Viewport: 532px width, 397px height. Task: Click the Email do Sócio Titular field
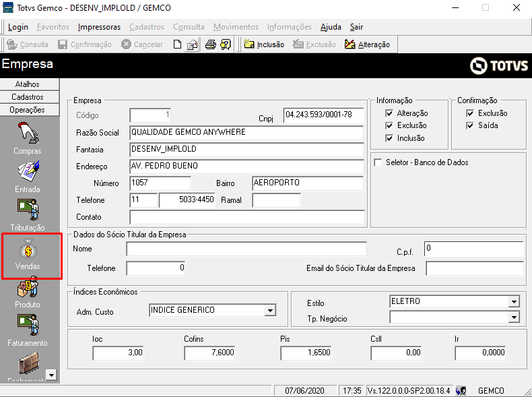click(475, 269)
